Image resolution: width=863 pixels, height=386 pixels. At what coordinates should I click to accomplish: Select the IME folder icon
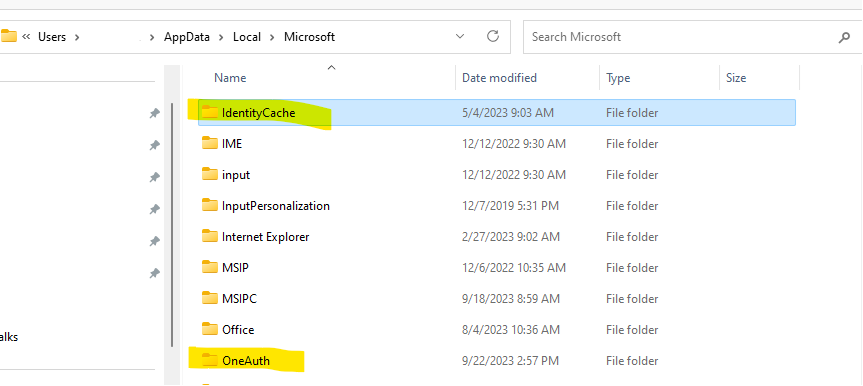210,144
